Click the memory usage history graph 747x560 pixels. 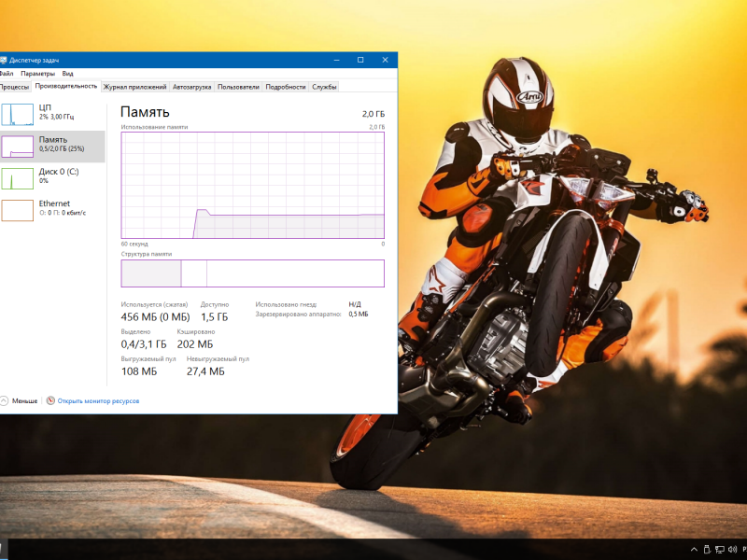(x=252, y=185)
